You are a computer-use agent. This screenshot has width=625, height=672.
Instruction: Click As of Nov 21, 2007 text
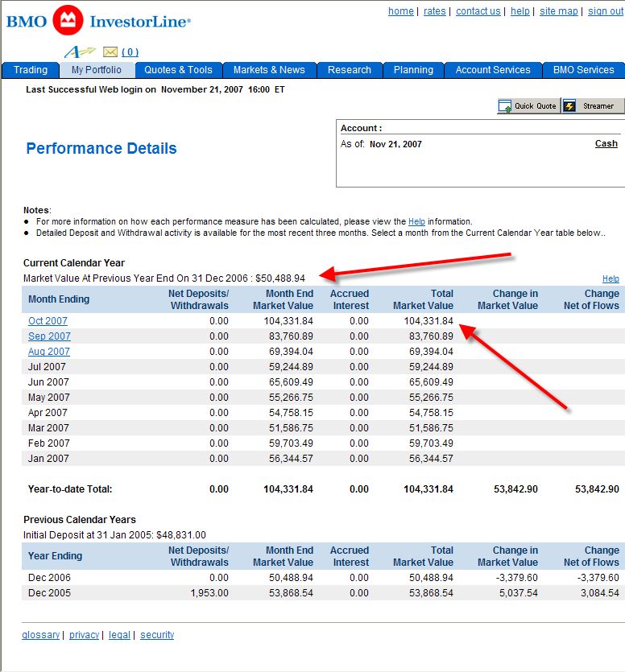click(381, 144)
